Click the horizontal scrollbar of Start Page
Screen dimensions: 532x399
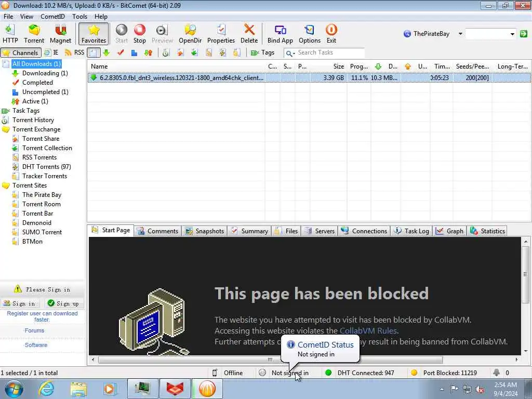[x=270, y=360]
